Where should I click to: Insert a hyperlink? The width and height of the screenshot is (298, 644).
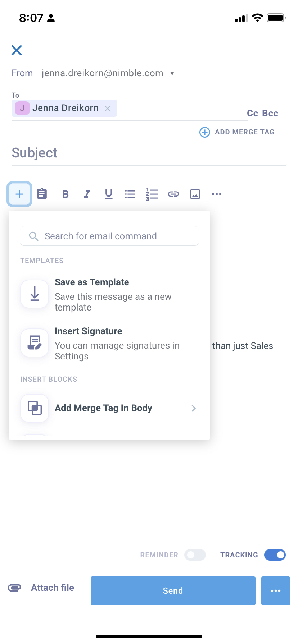[x=173, y=194]
